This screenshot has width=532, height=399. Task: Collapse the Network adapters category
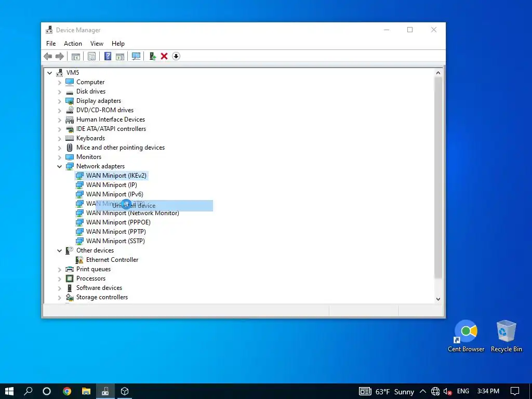[59, 166]
